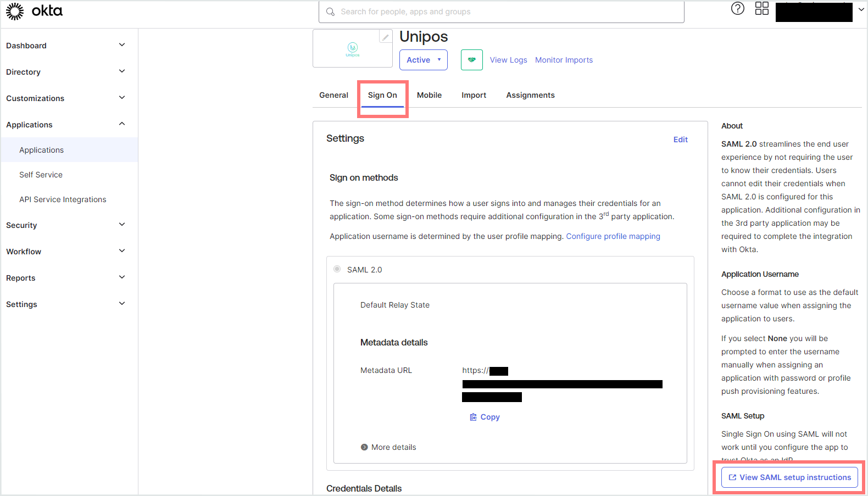868x496 pixels.
Task: Click the search magnifier icon
Action: pyautogui.click(x=330, y=12)
